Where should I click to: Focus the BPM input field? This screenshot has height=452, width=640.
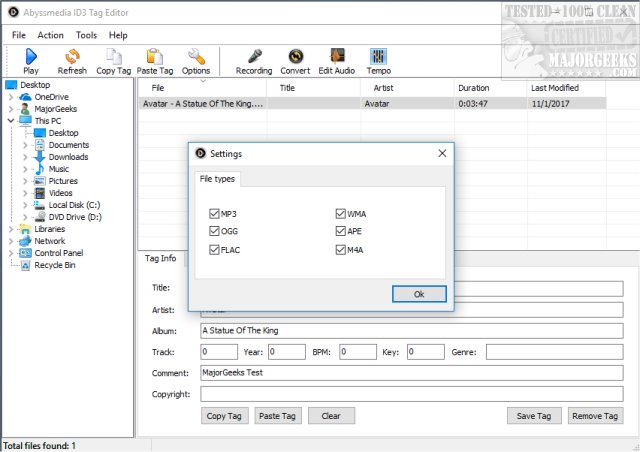pos(358,352)
